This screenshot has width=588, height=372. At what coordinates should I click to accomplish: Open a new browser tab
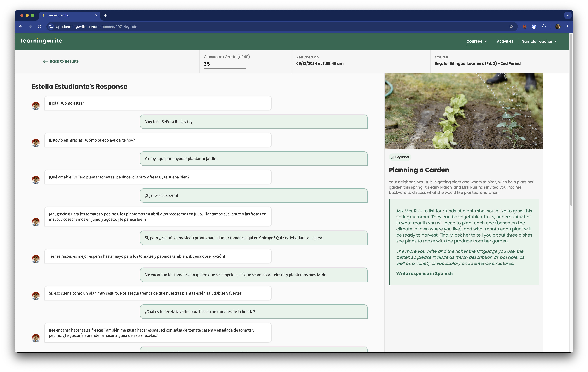[105, 15]
